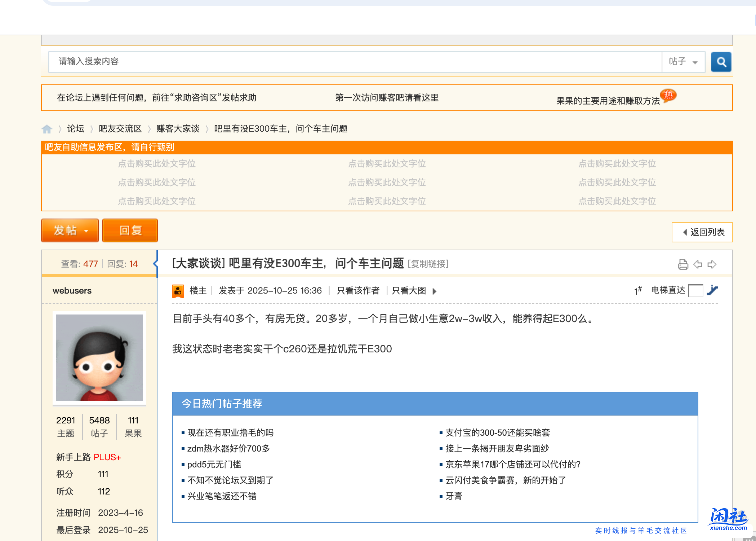Go to 吧友交流区 via breadcrumb

[x=119, y=129]
